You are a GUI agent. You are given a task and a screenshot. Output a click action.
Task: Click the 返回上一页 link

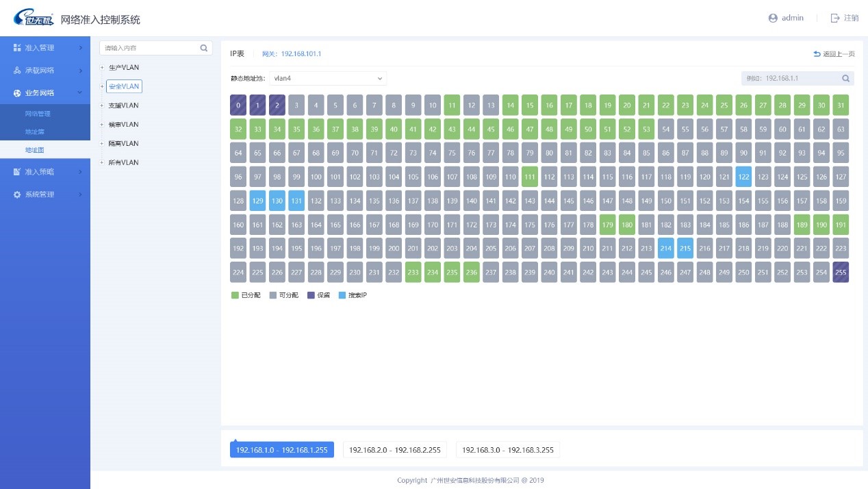pyautogui.click(x=834, y=54)
